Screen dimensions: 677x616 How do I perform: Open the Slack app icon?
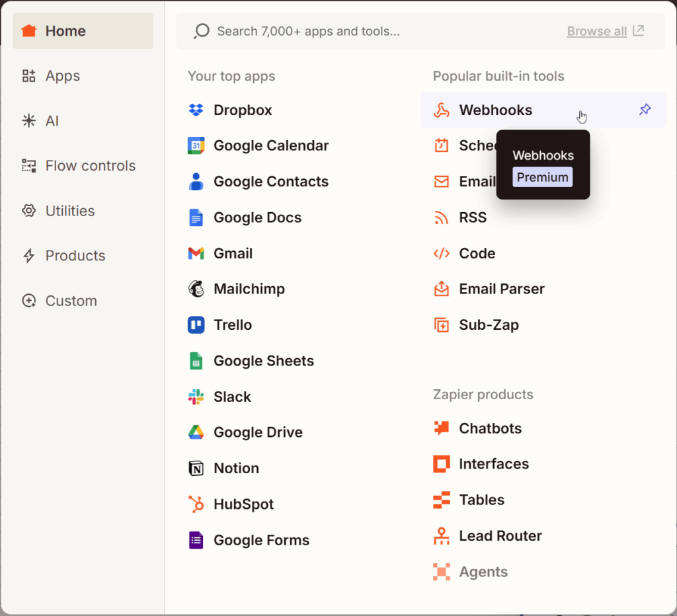[x=196, y=397]
